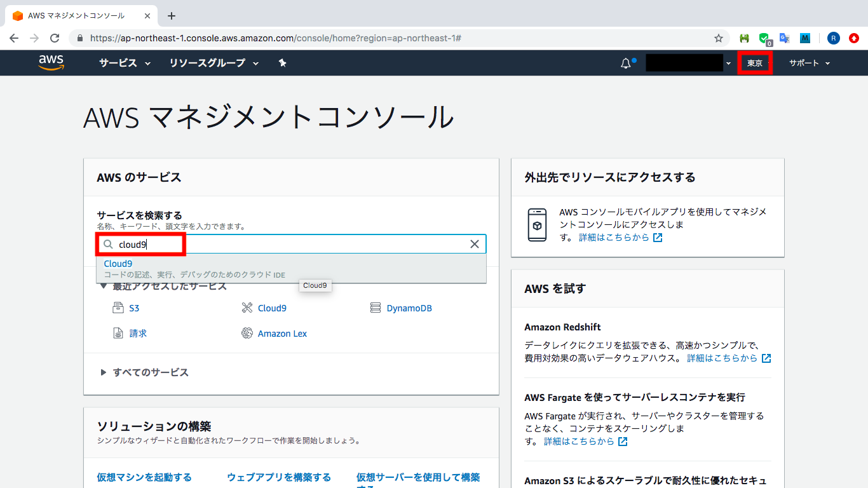
Task: Click the 請求 billing icon
Action: pos(118,333)
